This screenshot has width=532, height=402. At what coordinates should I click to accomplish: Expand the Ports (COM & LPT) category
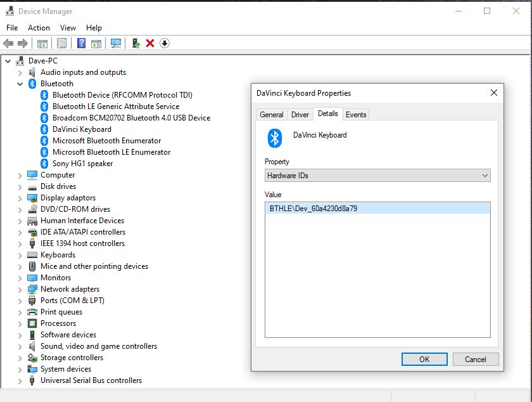point(20,301)
